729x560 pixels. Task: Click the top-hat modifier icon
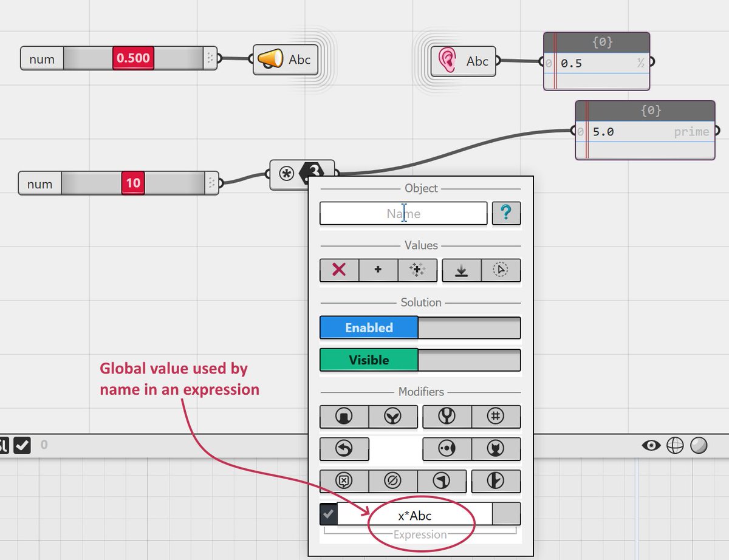[344, 416]
